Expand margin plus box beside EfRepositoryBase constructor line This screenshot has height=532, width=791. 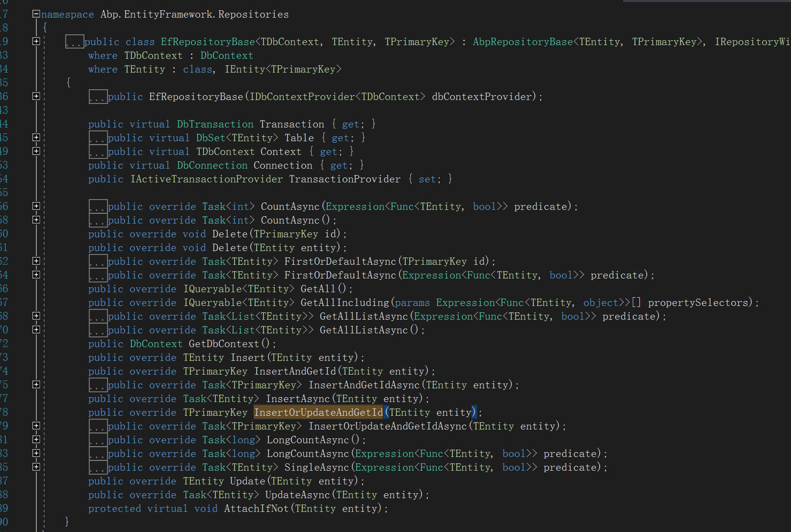coord(36,97)
